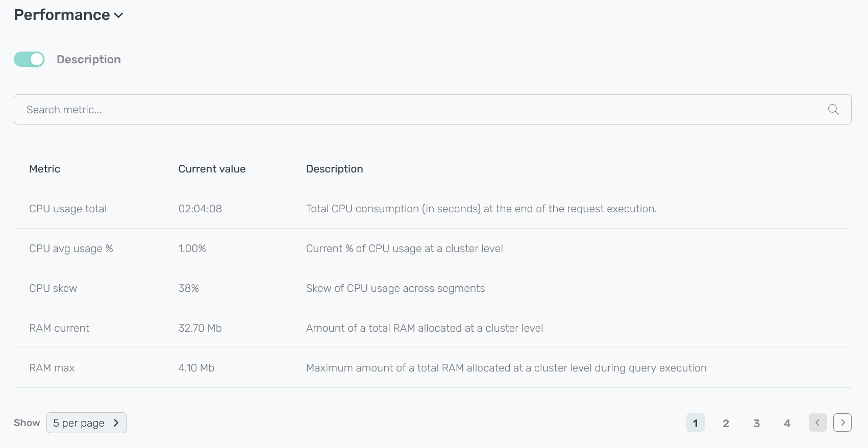Jump to page 4
Viewport: 868px width, 448px height.
(x=787, y=423)
